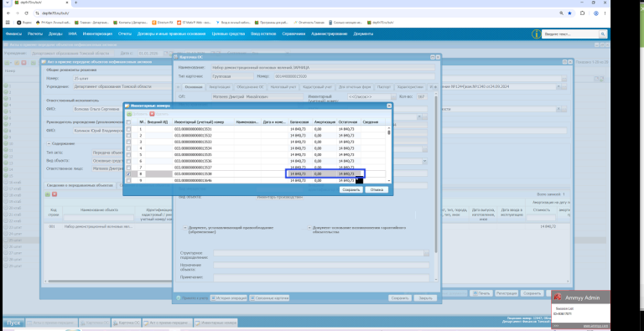The image size is (644, 331).
Task: Check the checkbox for inventory row 1
Action: click(x=128, y=129)
